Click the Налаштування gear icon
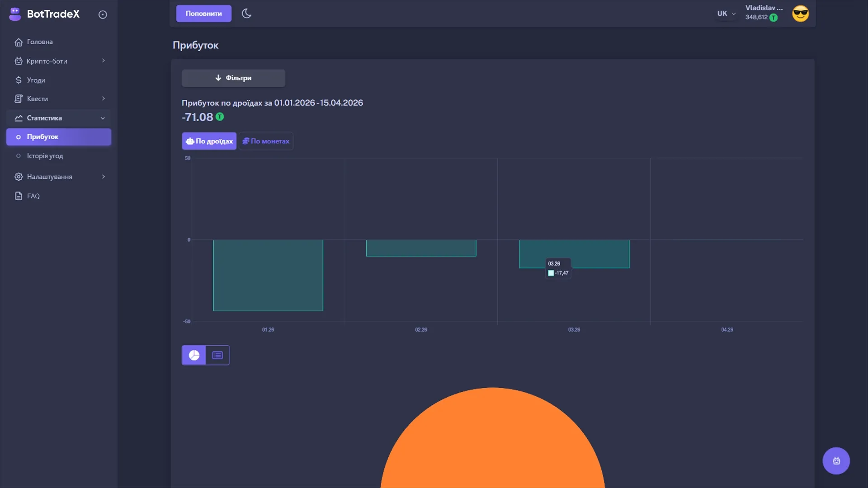Screen dimensions: 868x488 [x=18, y=177]
